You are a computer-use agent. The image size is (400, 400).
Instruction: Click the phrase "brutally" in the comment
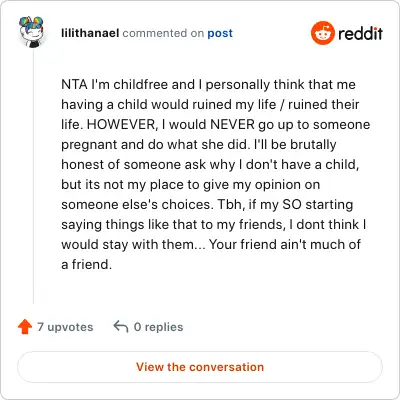(x=313, y=145)
